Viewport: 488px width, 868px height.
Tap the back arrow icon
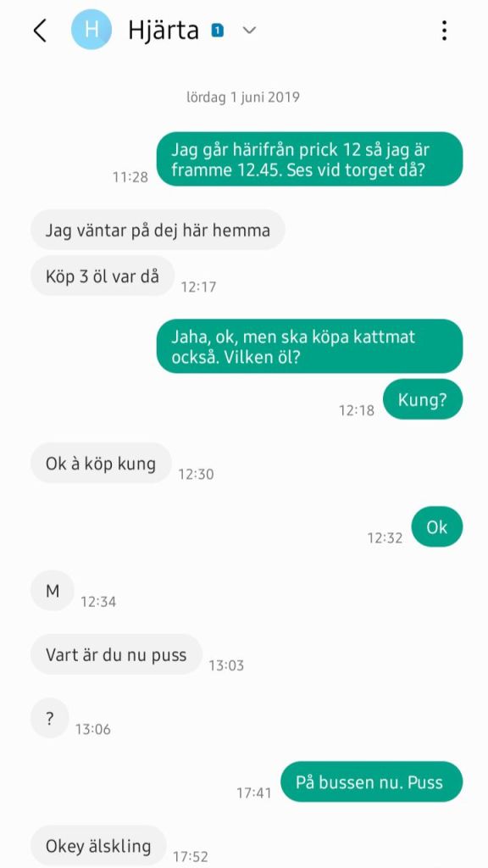click(x=39, y=31)
